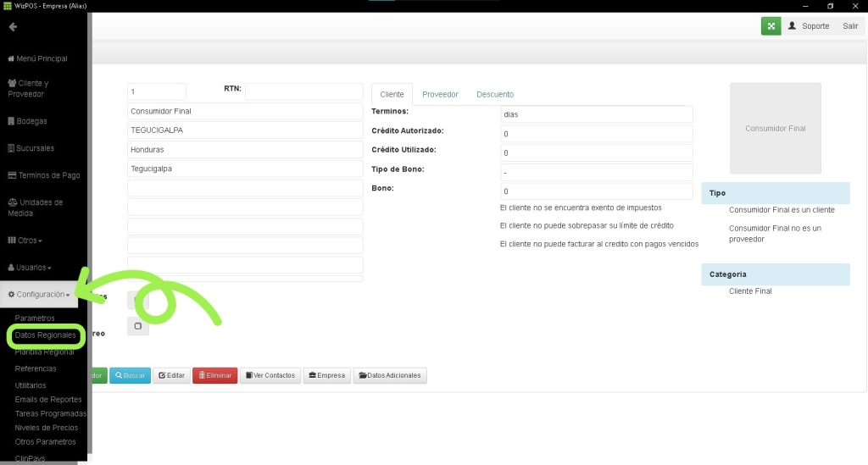Screen dimensions: 868x465
Task: Toggle the checkbox above the Buscar button
Action: point(137,326)
